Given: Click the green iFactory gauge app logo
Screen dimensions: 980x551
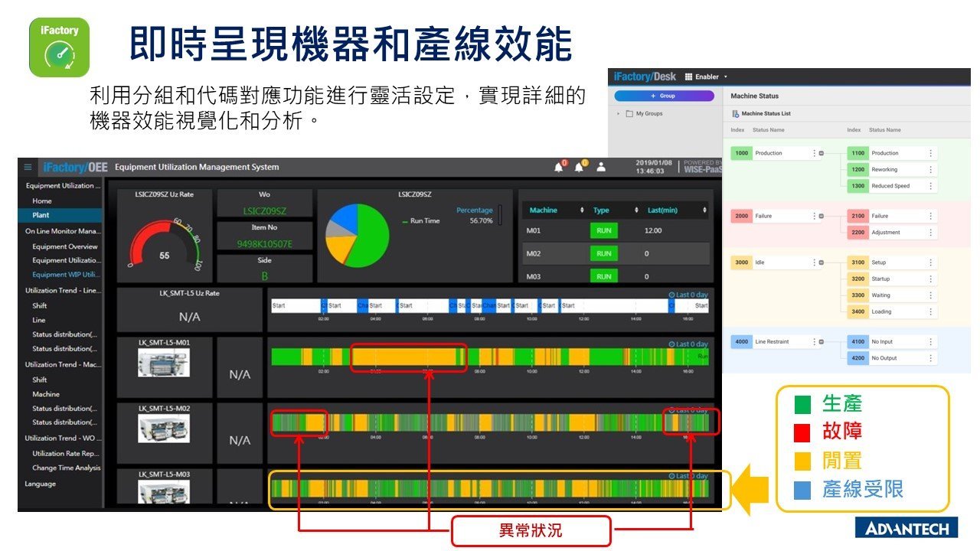Looking at the screenshot, I should point(59,47).
